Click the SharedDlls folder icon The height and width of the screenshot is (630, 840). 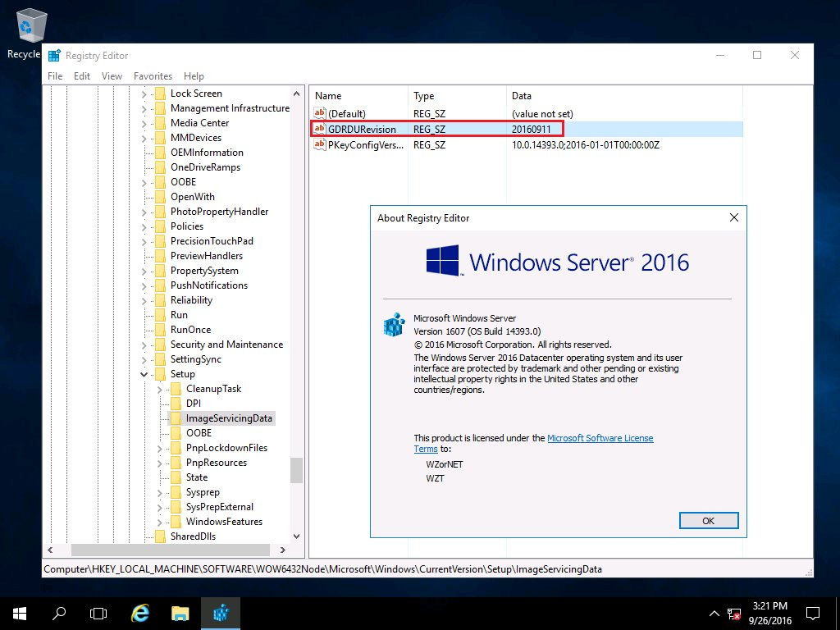click(160, 536)
